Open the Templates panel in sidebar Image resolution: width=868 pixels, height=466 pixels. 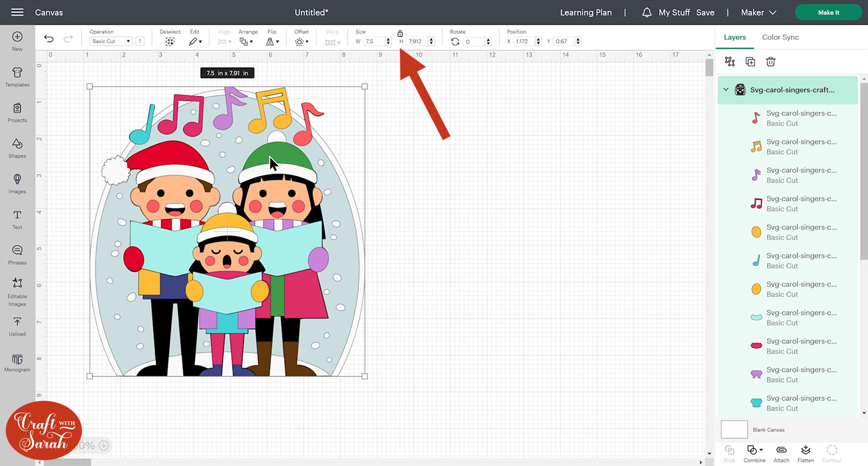point(17,76)
